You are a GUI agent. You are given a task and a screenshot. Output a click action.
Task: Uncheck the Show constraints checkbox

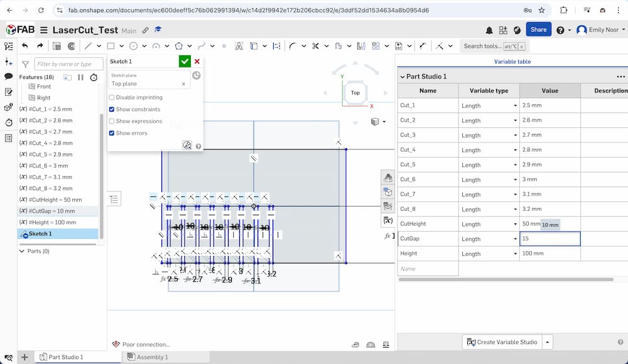click(112, 109)
